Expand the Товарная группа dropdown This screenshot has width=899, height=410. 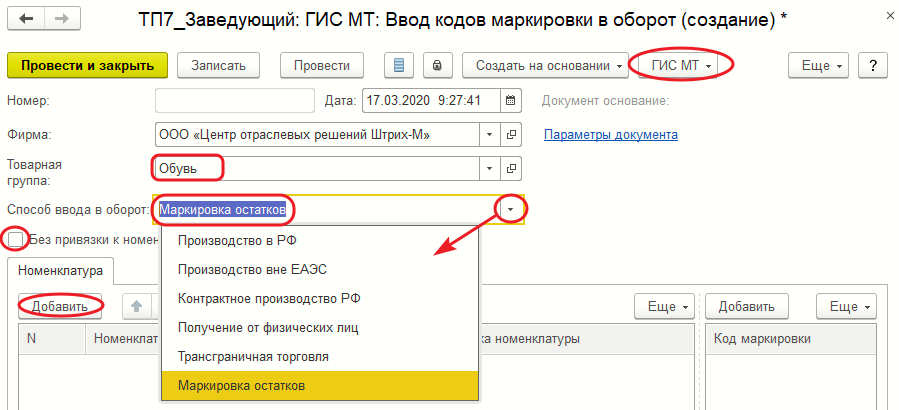coord(489,168)
